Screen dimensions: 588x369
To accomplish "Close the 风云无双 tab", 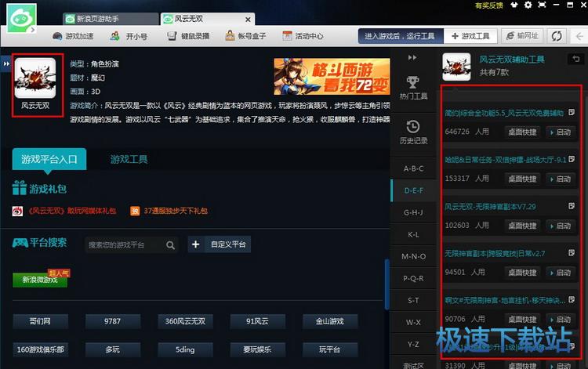I will pos(248,19).
